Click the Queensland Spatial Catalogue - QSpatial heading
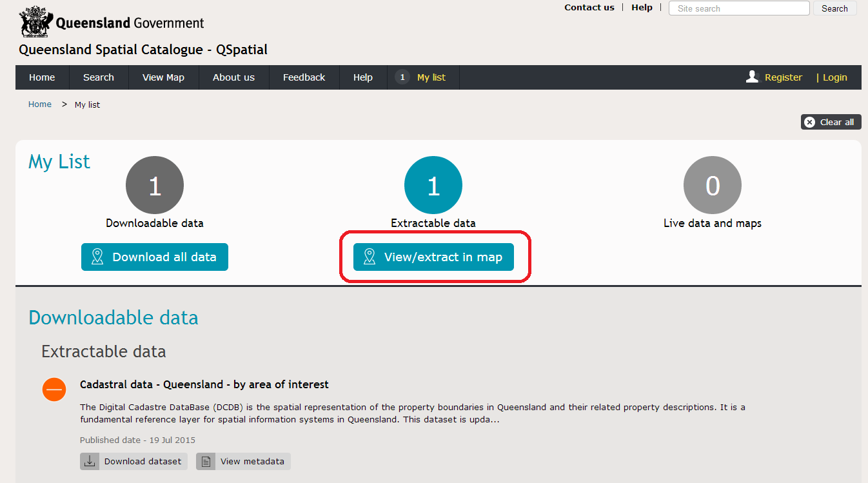The image size is (868, 483). 143,50
